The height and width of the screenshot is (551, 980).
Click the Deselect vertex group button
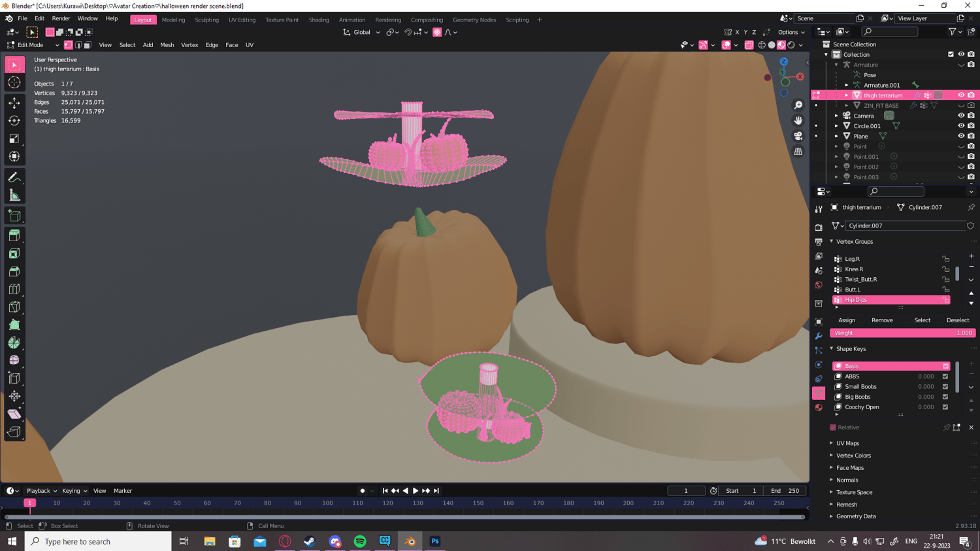coord(958,320)
